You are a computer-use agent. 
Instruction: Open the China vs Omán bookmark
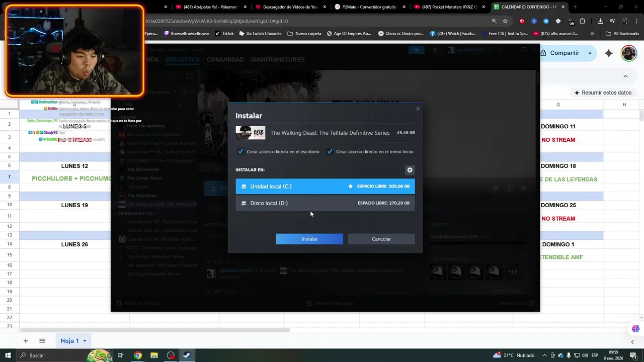click(x=400, y=34)
